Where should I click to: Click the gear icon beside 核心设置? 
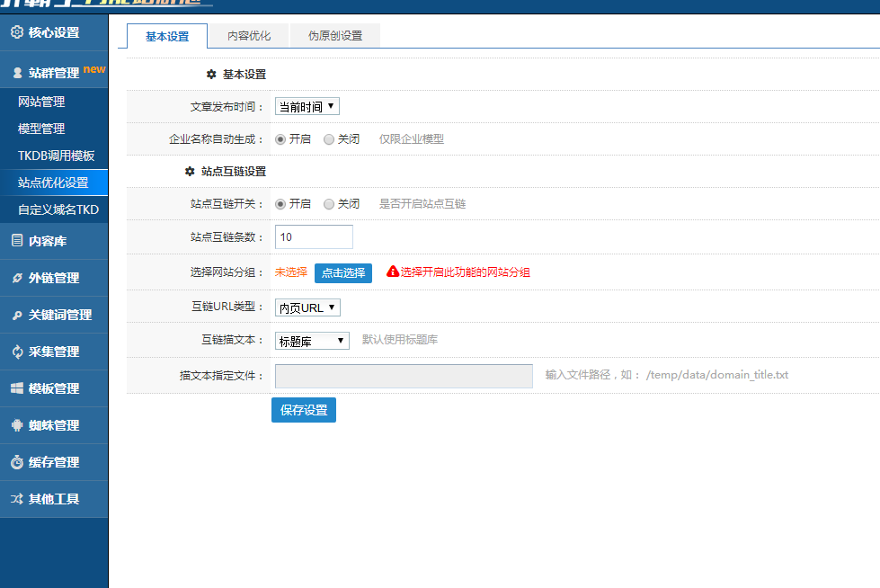(17, 33)
